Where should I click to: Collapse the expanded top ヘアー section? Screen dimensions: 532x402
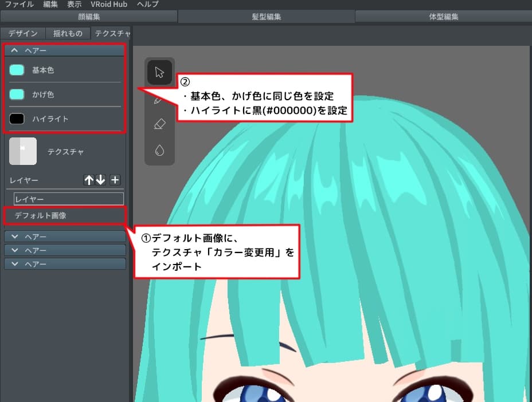(x=14, y=50)
